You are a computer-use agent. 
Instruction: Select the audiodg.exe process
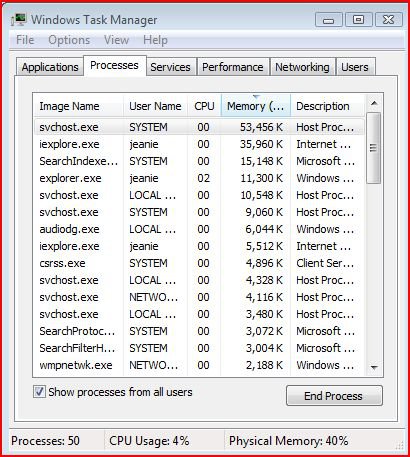click(199, 229)
